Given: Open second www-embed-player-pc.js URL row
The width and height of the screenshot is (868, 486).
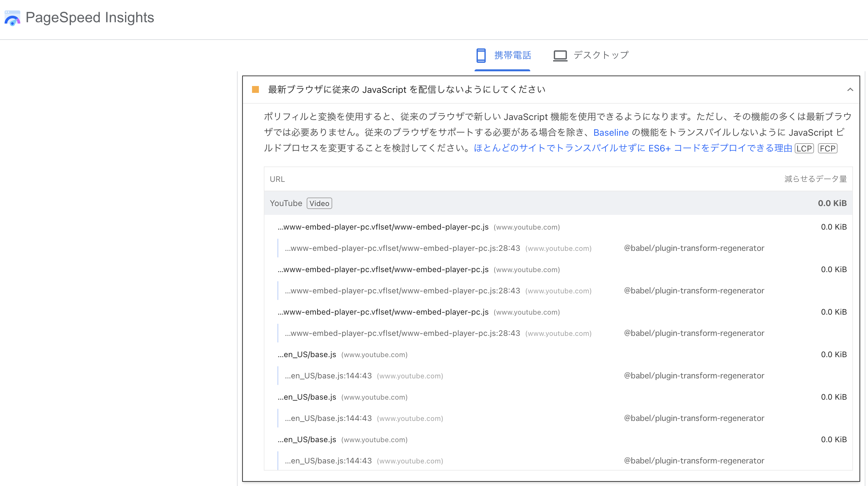Looking at the screenshot, I should tap(383, 269).
